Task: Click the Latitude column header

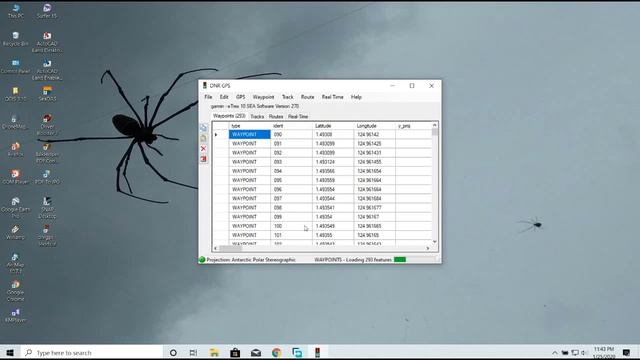Action: [x=333, y=126]
